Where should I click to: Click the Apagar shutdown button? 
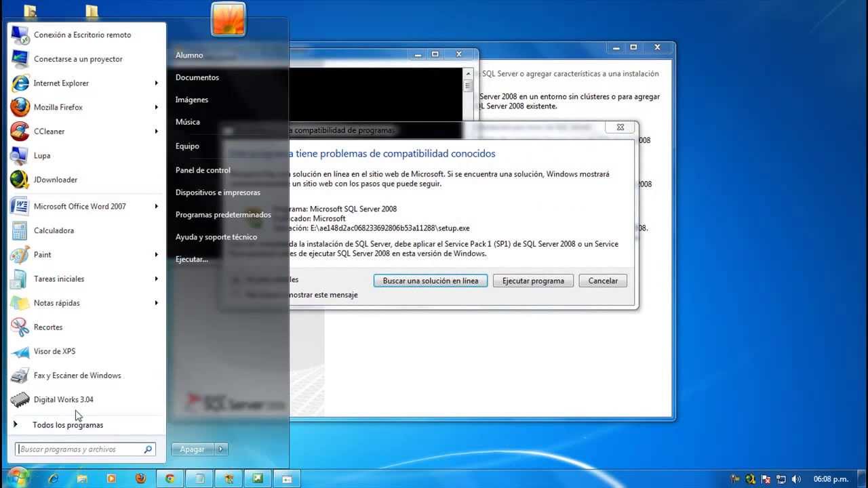[193, 449]
